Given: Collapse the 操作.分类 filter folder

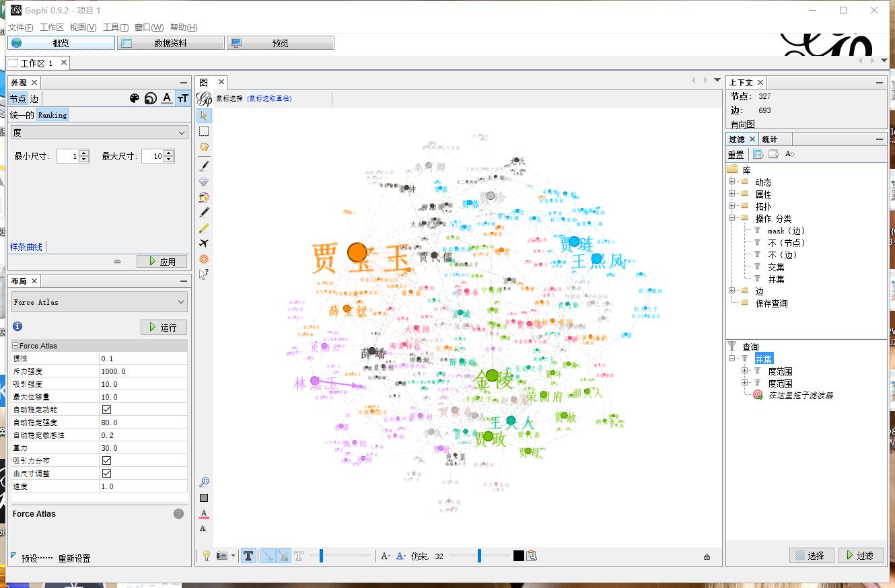Looking at the screenshot, I should pos(732,218).
